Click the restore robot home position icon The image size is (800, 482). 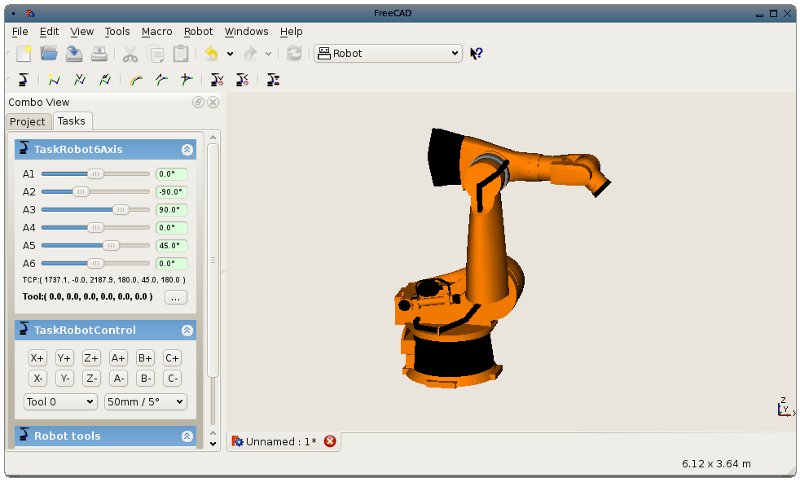(x=242, y=80)
